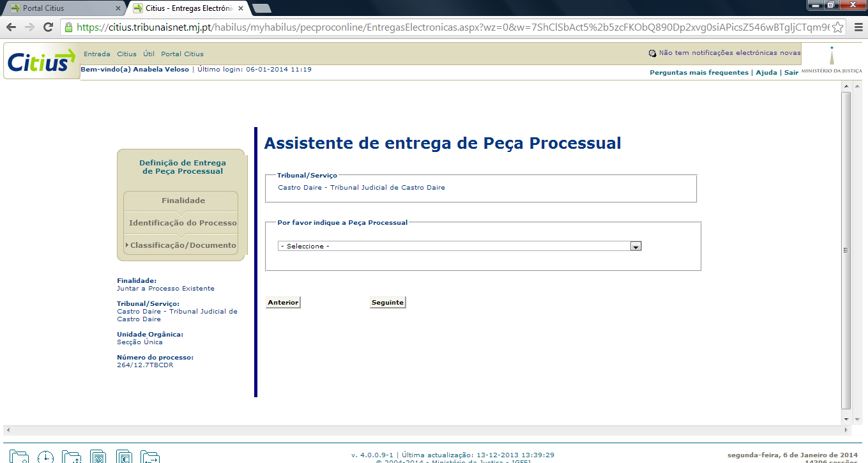
Task: Click the Anterior button
Action: [x=283, y=302]
